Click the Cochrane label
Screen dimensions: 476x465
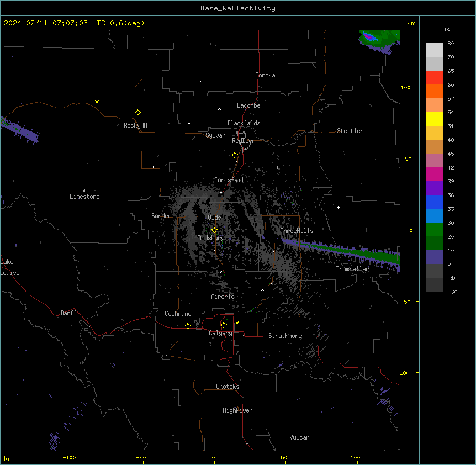(178, 314)
